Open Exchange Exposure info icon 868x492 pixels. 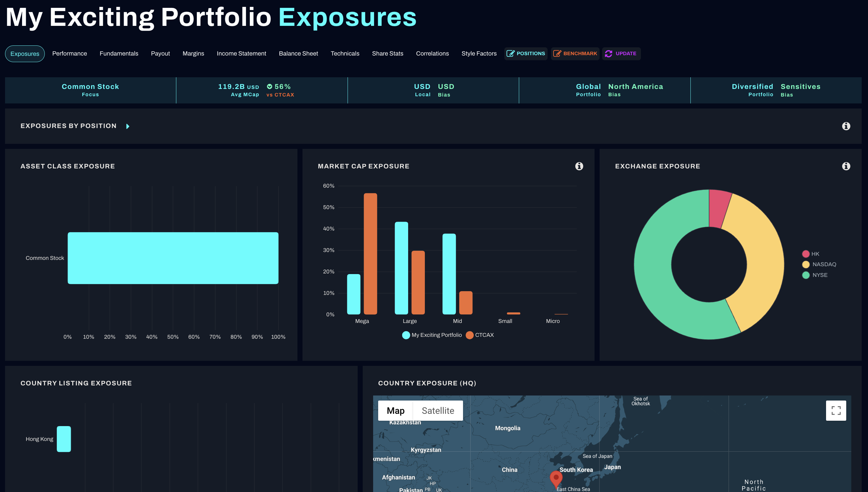click(846, 166)
